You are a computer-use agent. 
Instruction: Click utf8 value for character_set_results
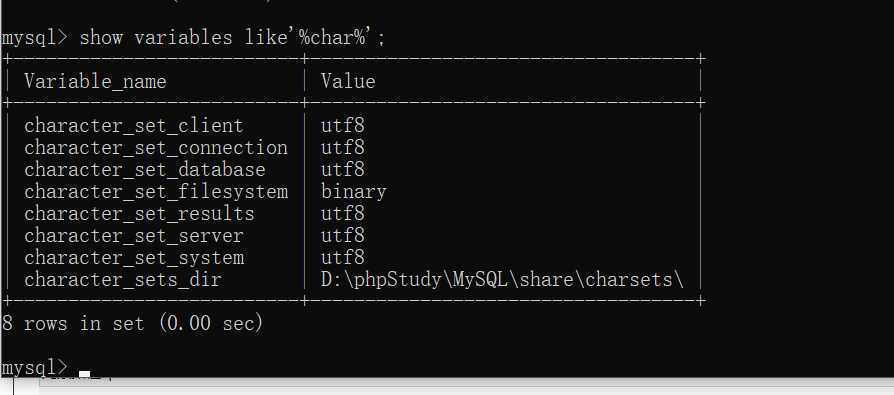pyautogui.click(x=342, y=214)
